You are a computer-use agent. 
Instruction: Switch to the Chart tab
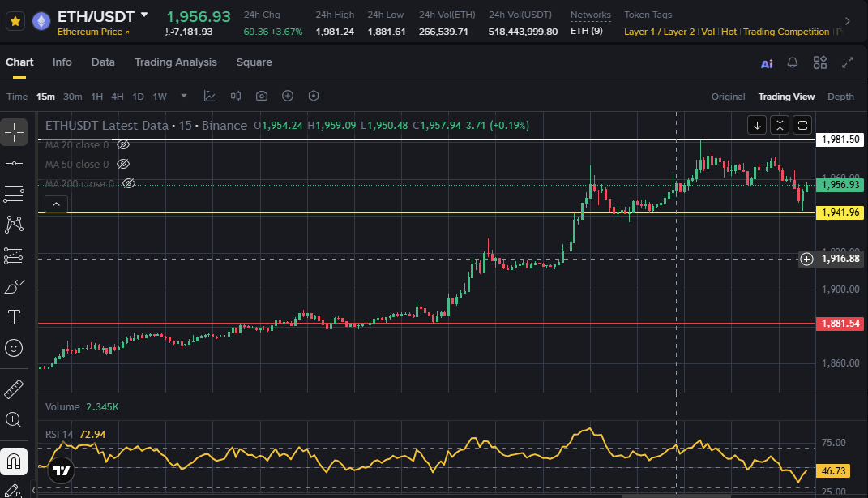[x=19, y=62]
